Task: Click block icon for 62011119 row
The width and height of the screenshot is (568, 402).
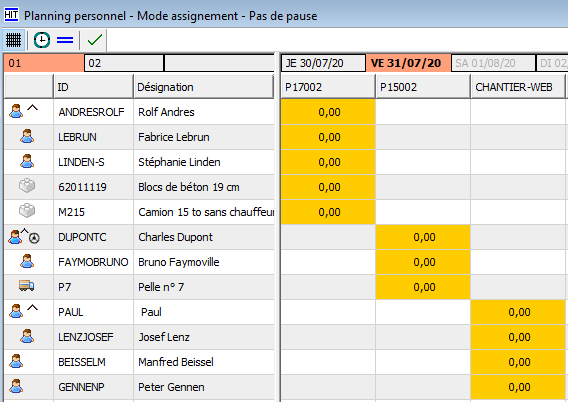Action: (x=27, y=186)
